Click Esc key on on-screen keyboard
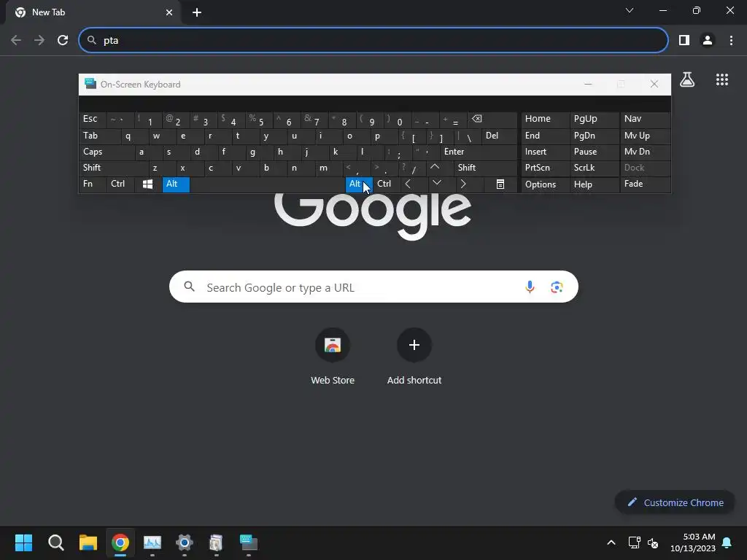747x560 pixels. pyautogui.click(x=93, y=119)
